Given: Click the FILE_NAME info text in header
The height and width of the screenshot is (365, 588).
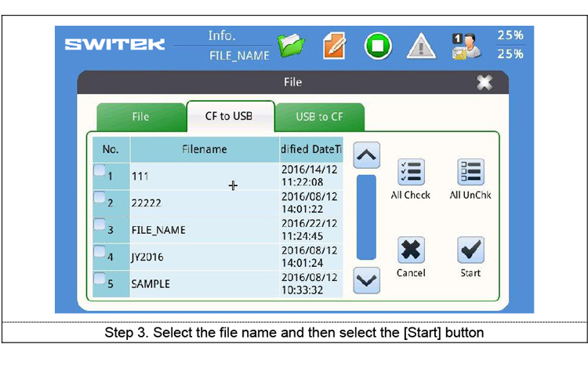Looking at the screenshot, I should pos(239,56).
